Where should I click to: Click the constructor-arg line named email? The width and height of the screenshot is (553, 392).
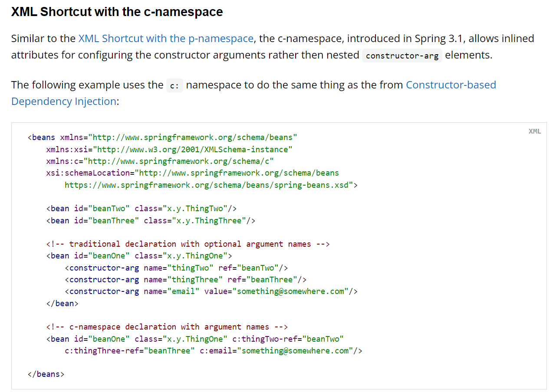[211, 291]
